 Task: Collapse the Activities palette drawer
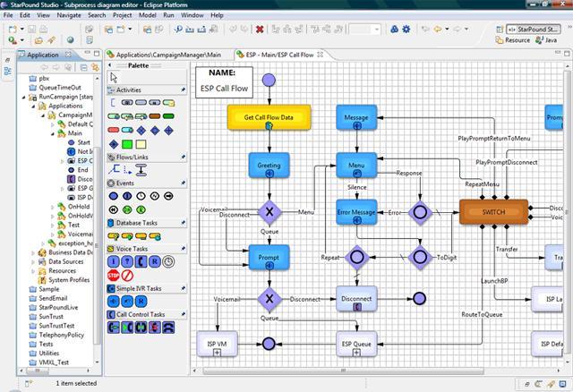pyautogui.click(x=147, y=89)
